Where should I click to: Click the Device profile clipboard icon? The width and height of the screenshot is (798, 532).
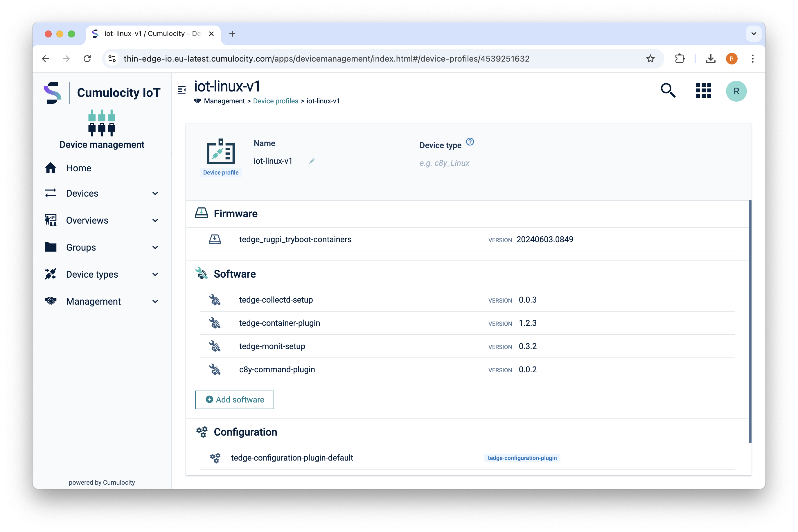221,152
